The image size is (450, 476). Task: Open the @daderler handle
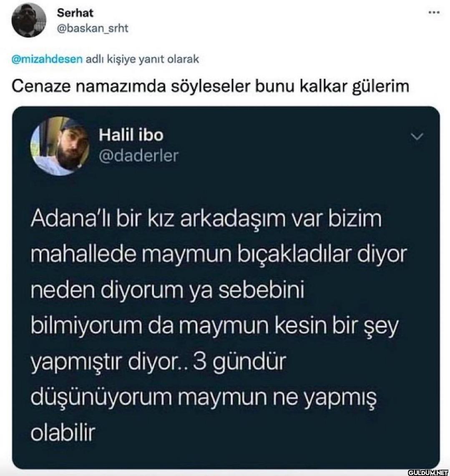[139, 156]
